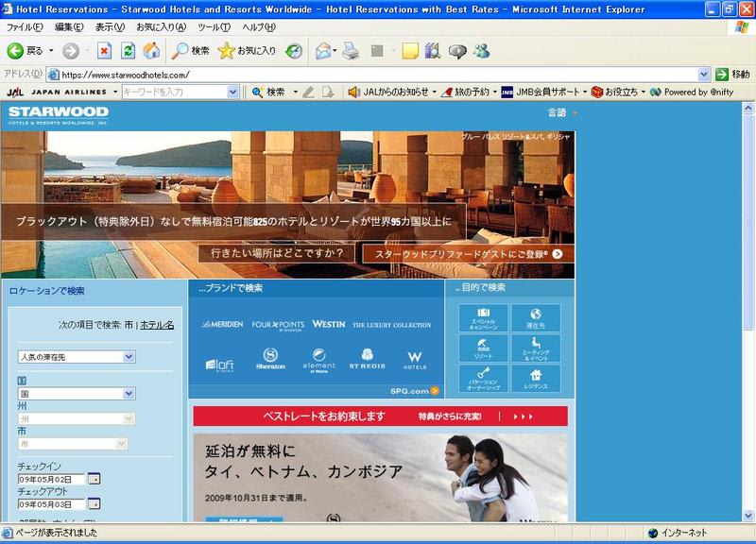This screenshot has height=544, width=756.
Task: Open the ファイル(F) menu
Action: 25,27
